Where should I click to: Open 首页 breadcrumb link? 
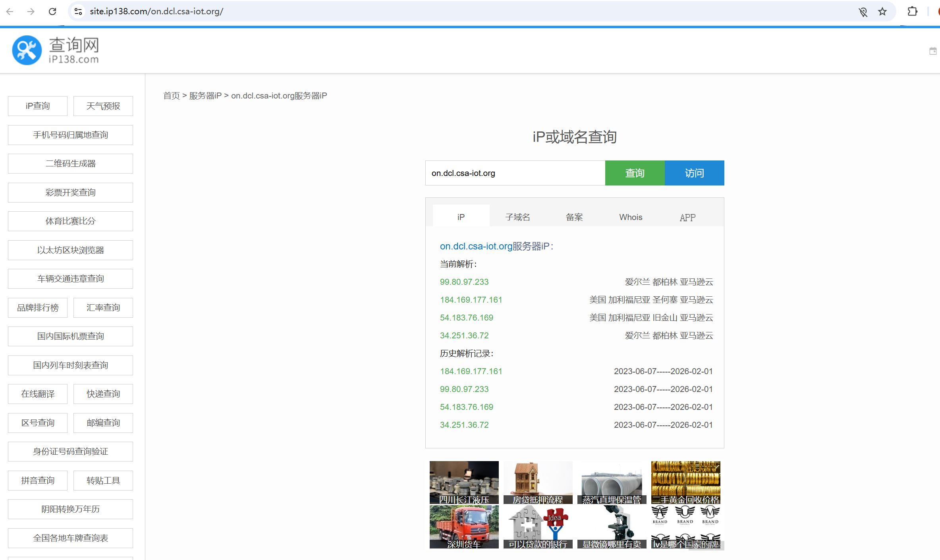tap(171, 96)
